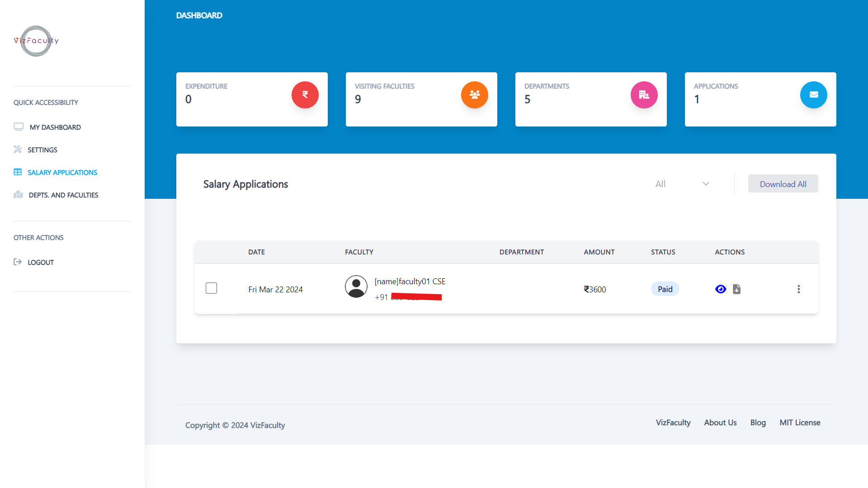This screenshot has width=868, height=488.
Task: Click the red rupee Expenditure icon
Action: 305,95
